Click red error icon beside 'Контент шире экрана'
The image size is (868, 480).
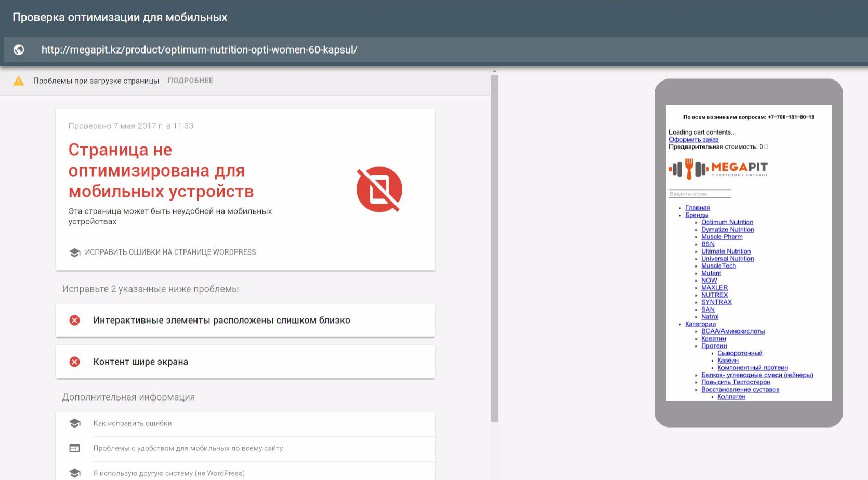click(x=75, y=362)
